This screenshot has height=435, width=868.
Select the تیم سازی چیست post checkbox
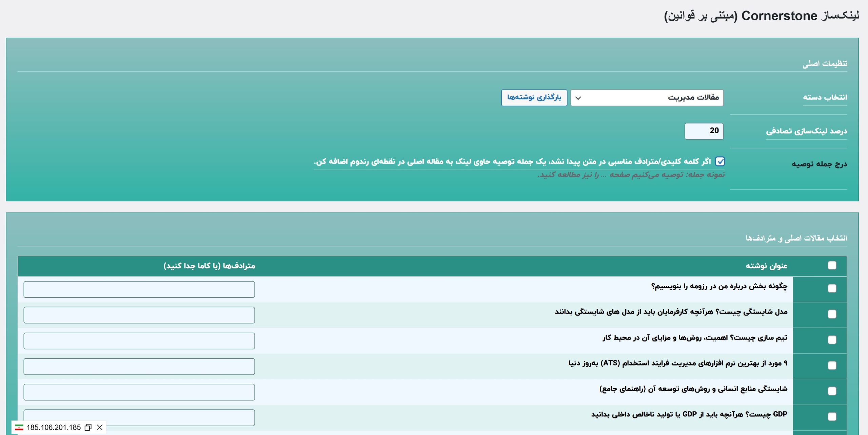tap(832, 340)
